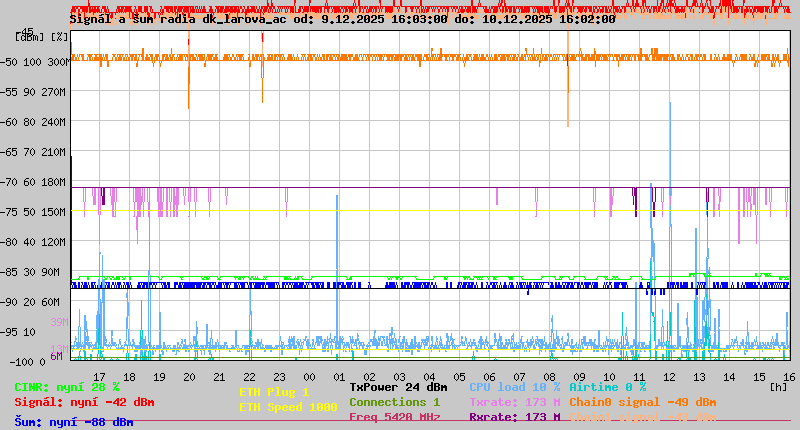Click the '-60' dBm y-axis label
The image size is (800, 430).
[x=9, y=122]
